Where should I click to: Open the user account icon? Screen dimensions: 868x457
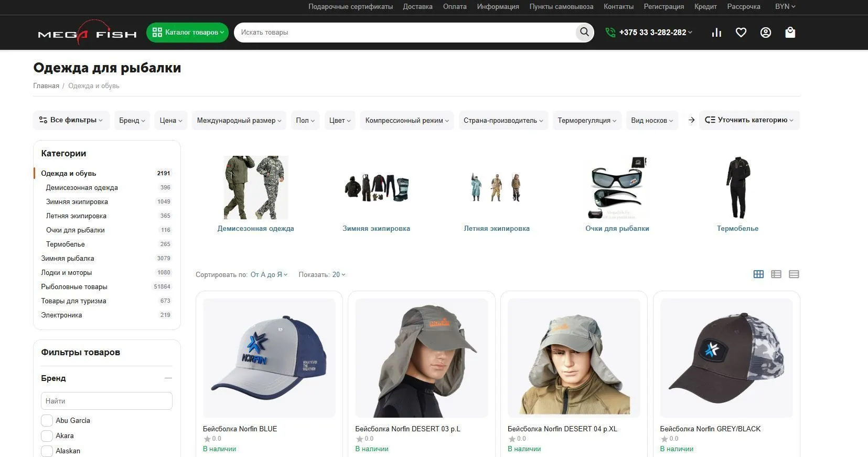[x=765, y=33]
